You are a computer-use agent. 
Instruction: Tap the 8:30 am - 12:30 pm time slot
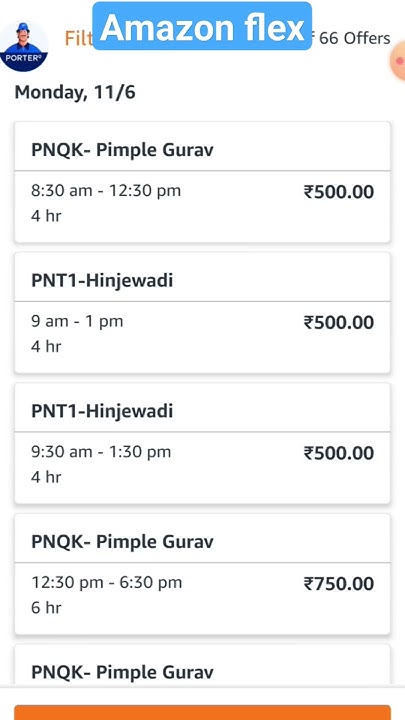[x=106, y=191]
